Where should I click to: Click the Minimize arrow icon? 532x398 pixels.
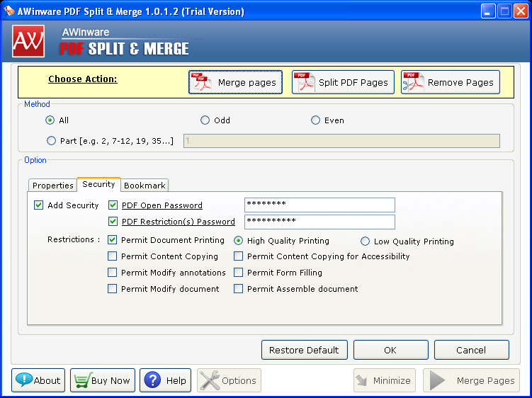click(362, 380)
